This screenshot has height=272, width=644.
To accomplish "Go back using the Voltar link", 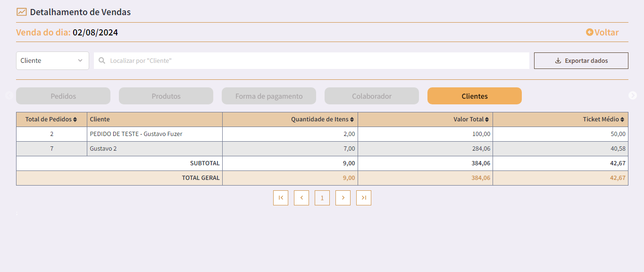I will click(x=602, y=33).
